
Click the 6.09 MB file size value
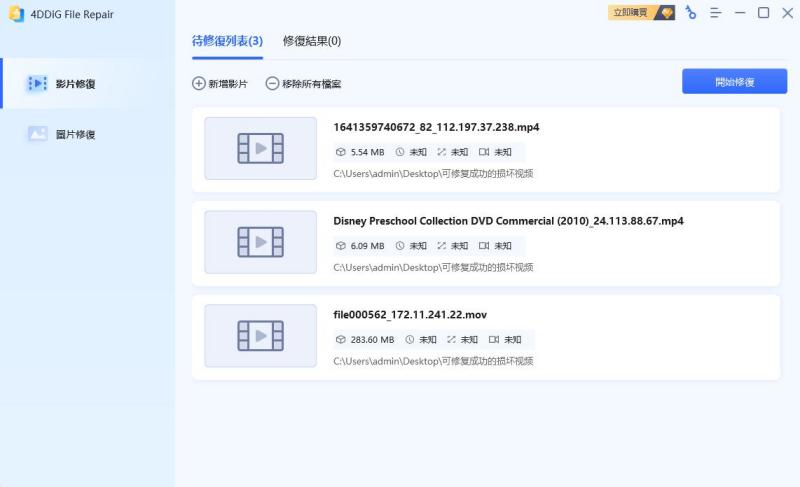click(x=367, y=246)
